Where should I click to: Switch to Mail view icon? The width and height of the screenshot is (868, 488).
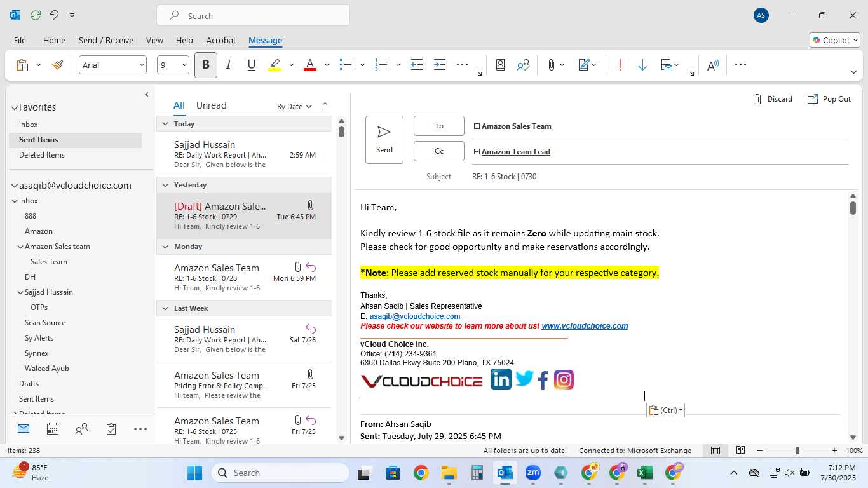click(x=24, y=429)
